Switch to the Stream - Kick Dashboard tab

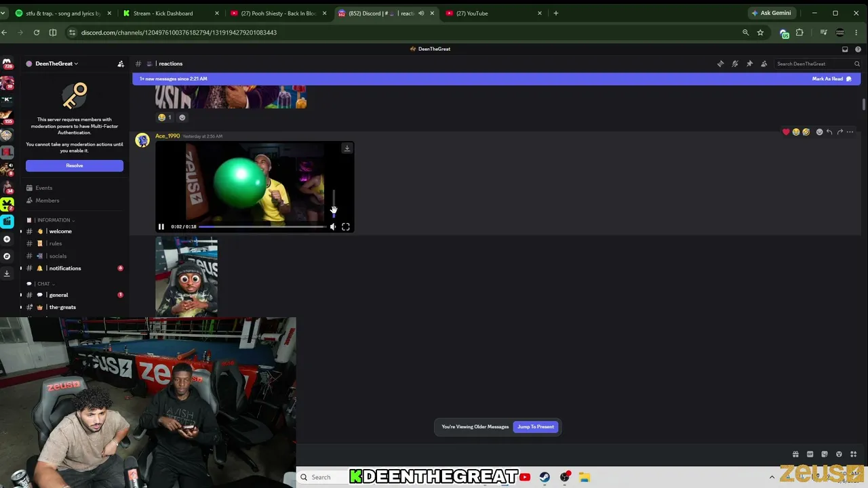tap(170, 13)
